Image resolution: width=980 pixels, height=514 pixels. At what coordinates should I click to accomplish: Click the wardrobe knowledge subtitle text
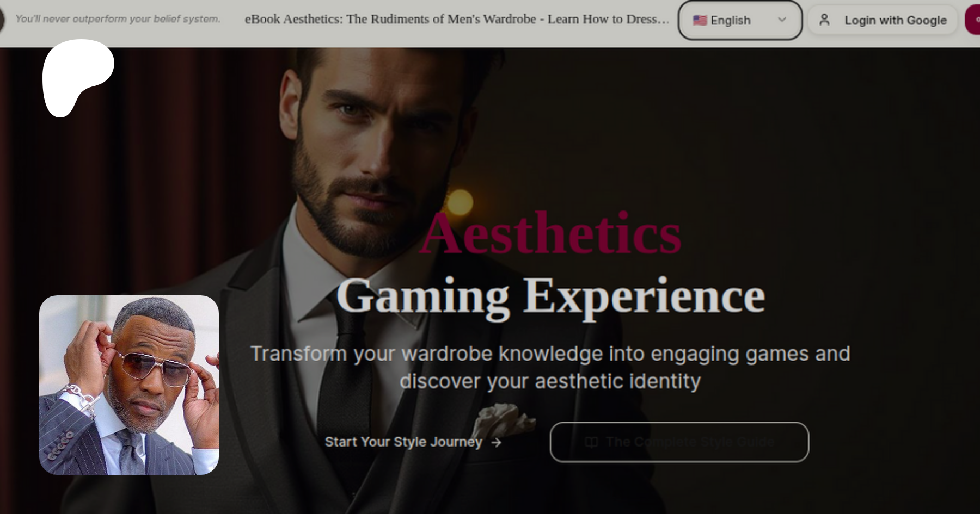pos(550,368)
